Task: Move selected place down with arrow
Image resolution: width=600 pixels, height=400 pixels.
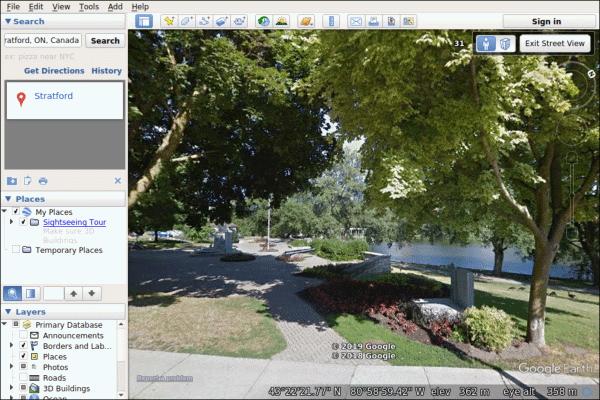Action: coord(92,294)
